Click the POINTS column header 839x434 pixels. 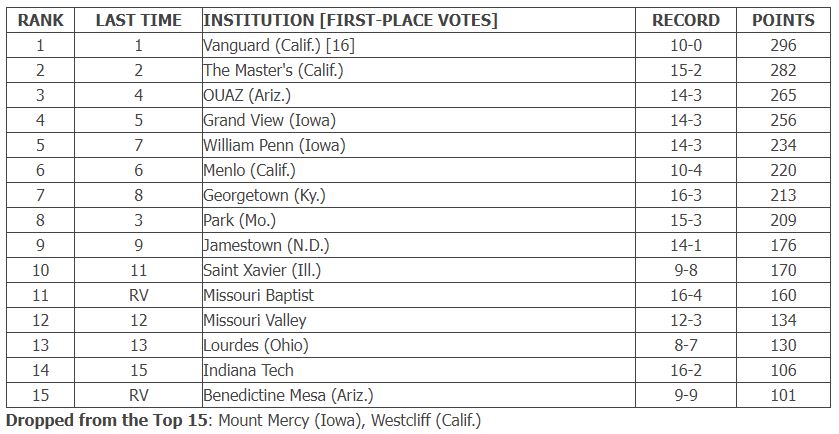(x=783, y=20)
